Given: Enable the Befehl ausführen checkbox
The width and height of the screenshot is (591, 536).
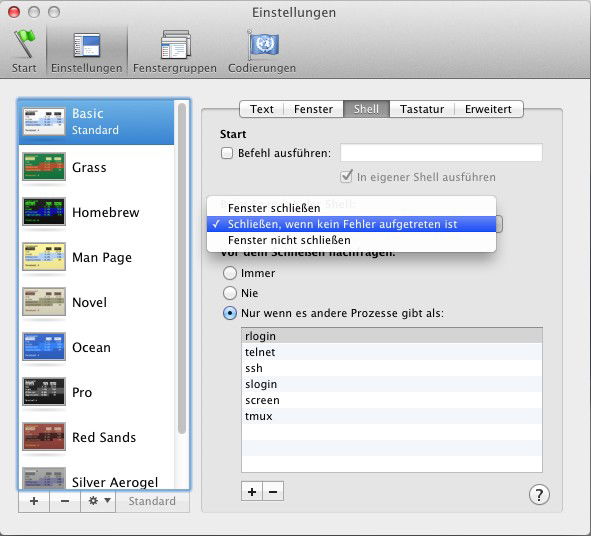Looking at the screenshot, I should click(227, 153).
